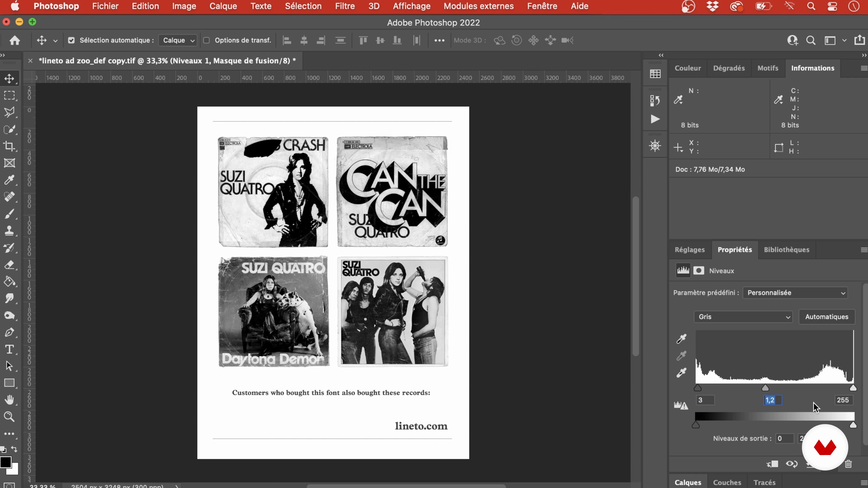Open the Sélection menu
Image resolution: width=868 pixels, height=488 pixels.
303,6
